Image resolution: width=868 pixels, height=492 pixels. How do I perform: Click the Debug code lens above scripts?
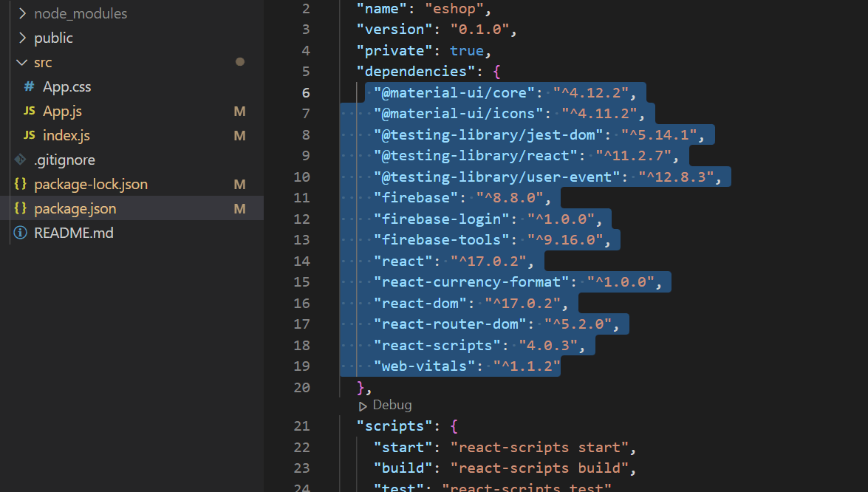pyautogui.click(x=392, y=405)
